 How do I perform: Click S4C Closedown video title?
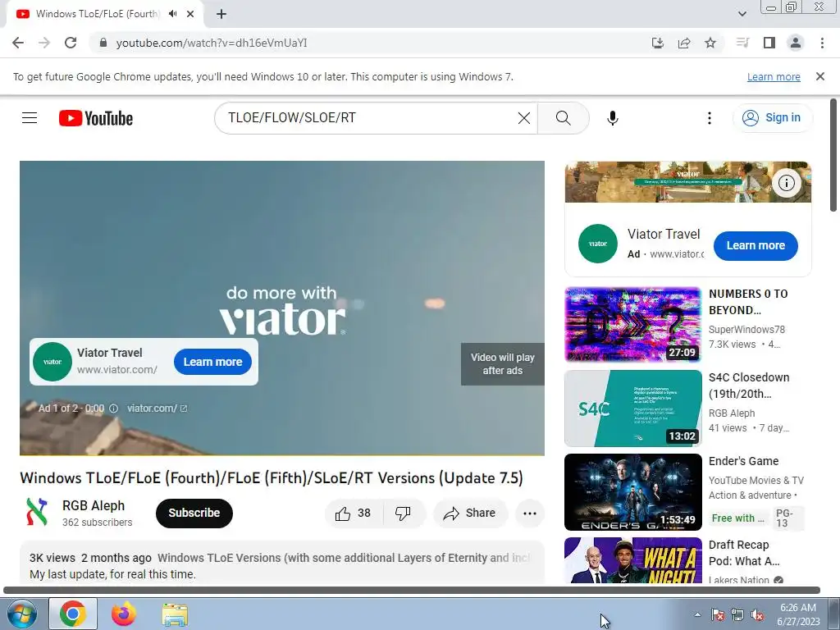(748, 386)
